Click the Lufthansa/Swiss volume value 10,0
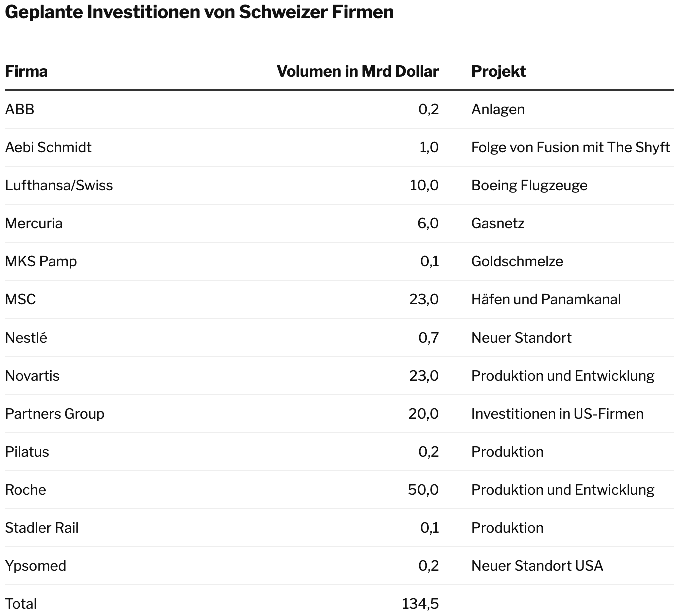 [x=424, y=185]
